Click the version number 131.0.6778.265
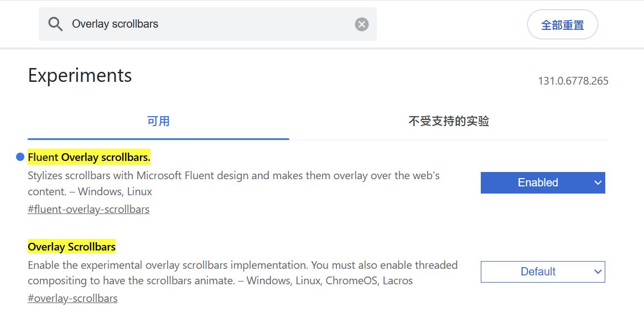The height and width of the screenshot is (318, 644). tap(573, 81)
